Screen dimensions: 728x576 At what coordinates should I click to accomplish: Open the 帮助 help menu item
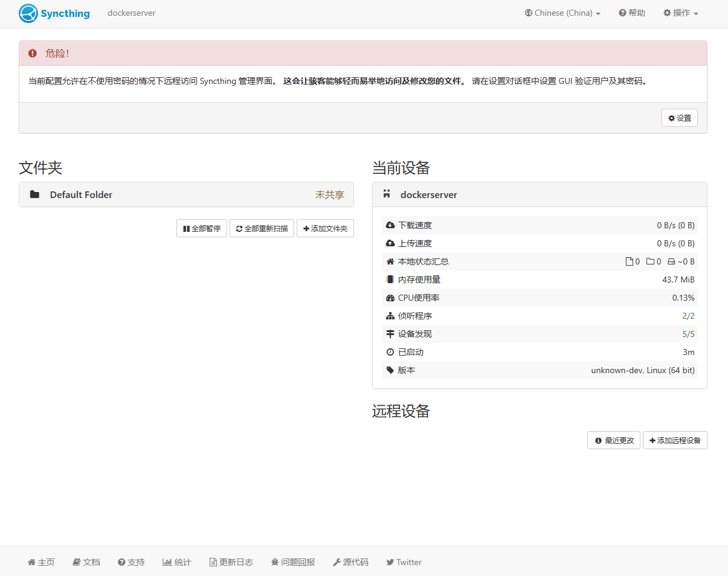[x=632, y=13]
